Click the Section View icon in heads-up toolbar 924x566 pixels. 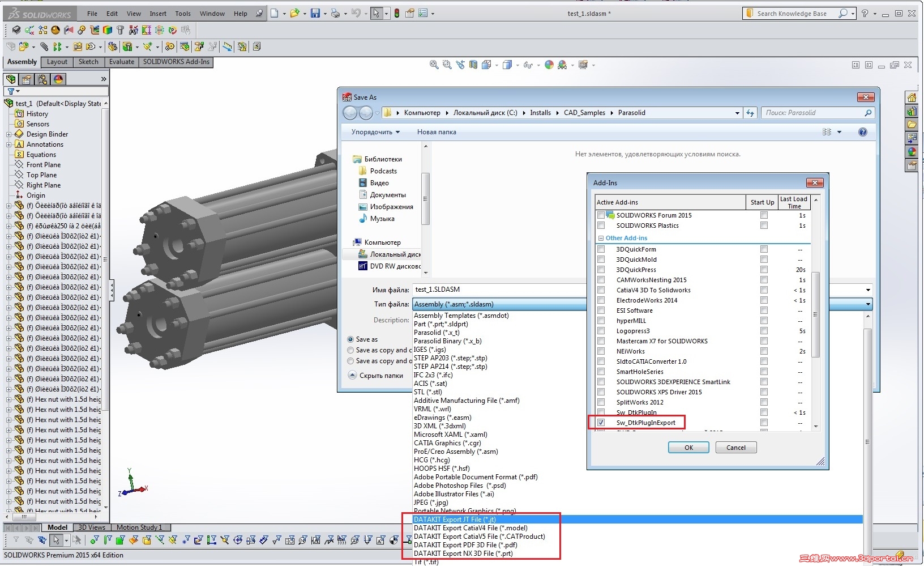[473, 65]
